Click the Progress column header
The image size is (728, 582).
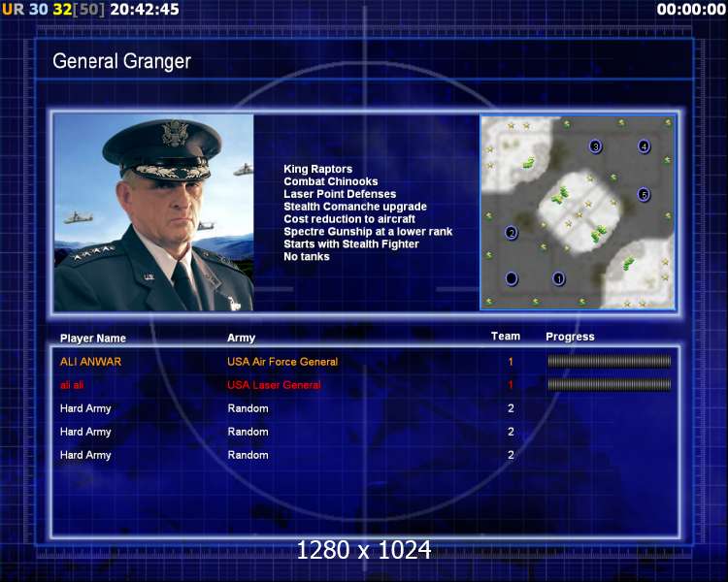point(570,337)
